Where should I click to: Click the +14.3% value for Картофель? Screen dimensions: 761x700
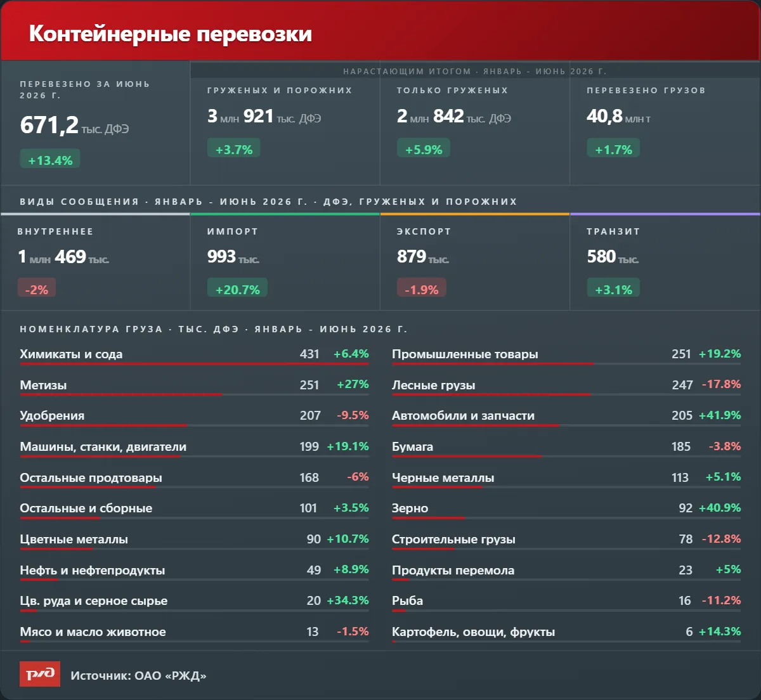pos(720,632)
